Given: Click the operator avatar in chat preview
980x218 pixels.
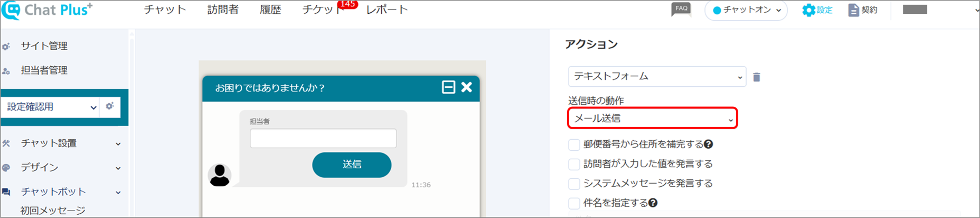Looking at the screenshot, I should click(220, 175).
